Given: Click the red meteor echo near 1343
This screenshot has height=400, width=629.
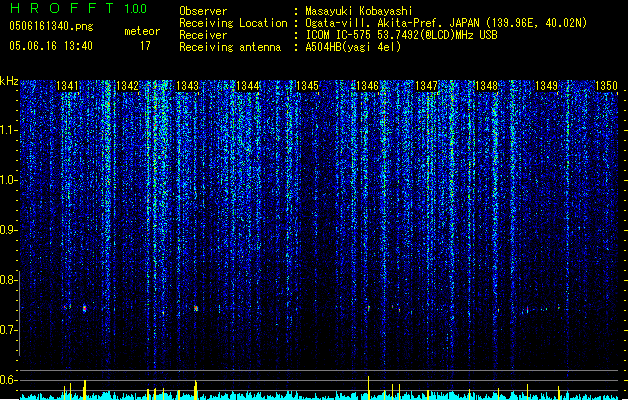Looking at the screenshot, I should point(196,308).
